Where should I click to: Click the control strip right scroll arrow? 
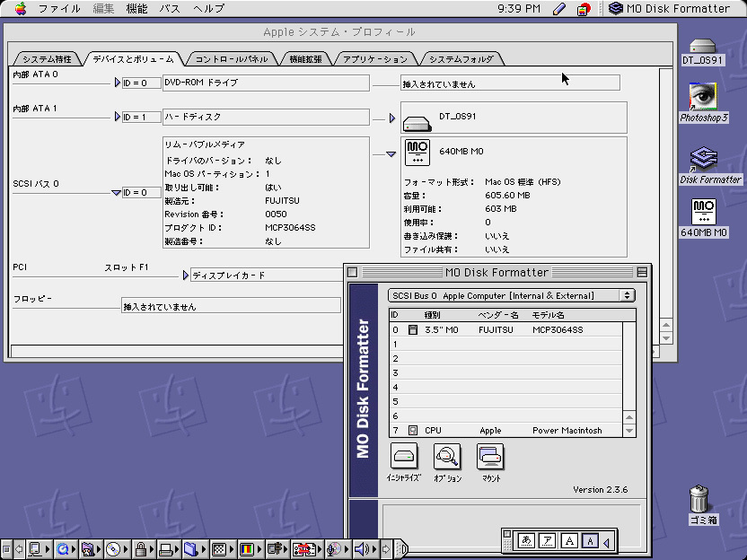(386, 549)
